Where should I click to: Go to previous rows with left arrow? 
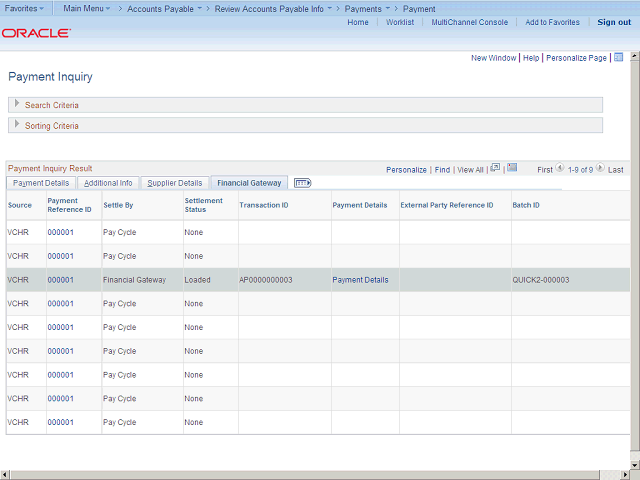click(x=560, y=169)
